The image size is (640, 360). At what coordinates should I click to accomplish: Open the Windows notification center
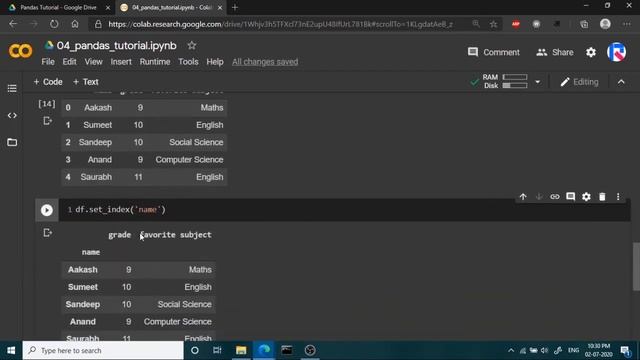point(626,350)
